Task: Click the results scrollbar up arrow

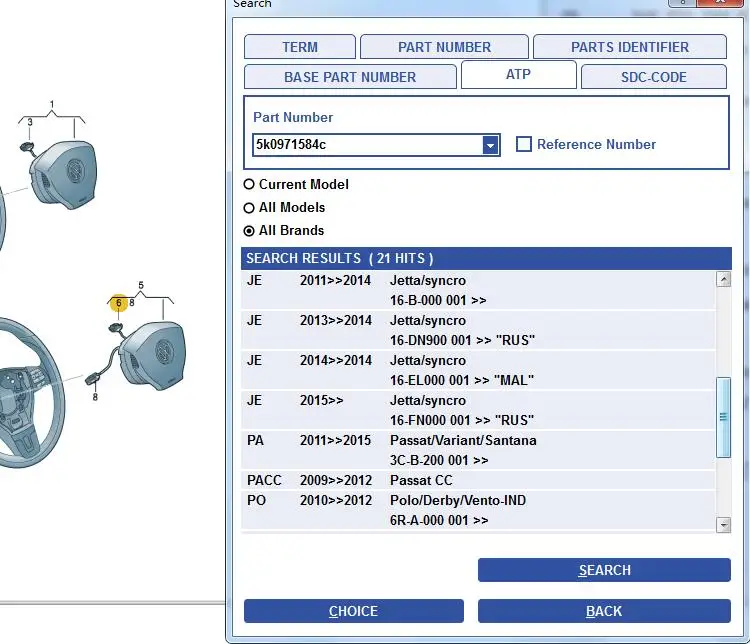Action: point(723,279)
